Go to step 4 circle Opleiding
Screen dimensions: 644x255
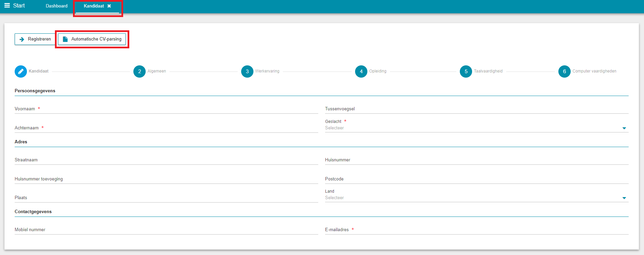tap(361, 71)
